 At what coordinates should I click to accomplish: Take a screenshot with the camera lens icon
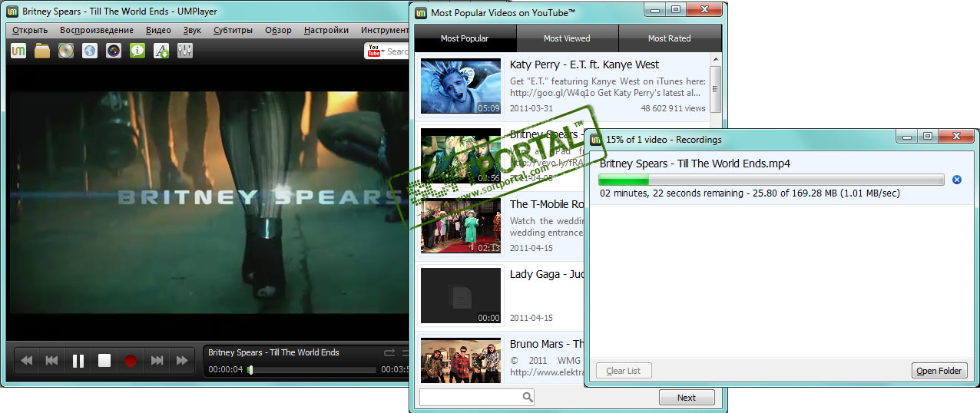(x=114, y=51)
